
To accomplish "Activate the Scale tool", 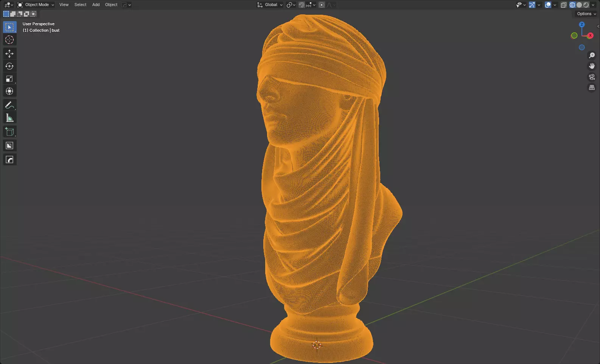I will [x=9, y=79].
